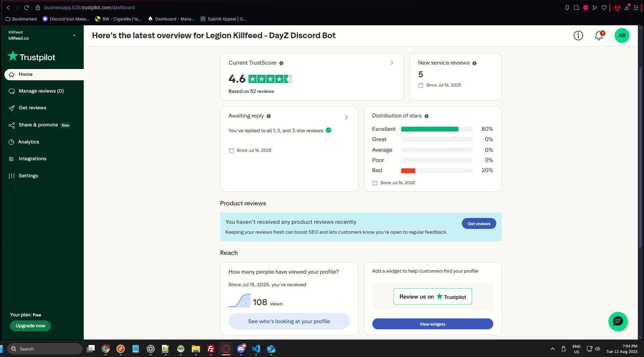Image resolution: width=644 pixels, height=357 pixels.
Task: Go to Home in sidebar
Action: tap(44, 74)
